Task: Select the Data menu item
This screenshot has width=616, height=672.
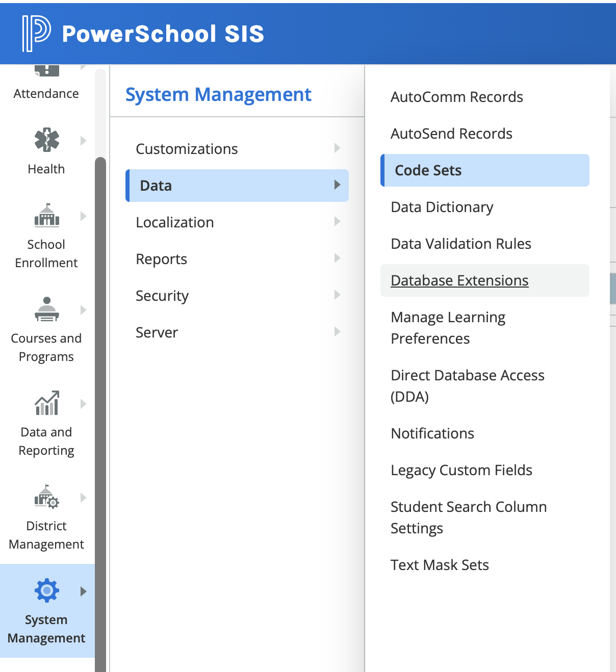Action: [x=156, y=186]
